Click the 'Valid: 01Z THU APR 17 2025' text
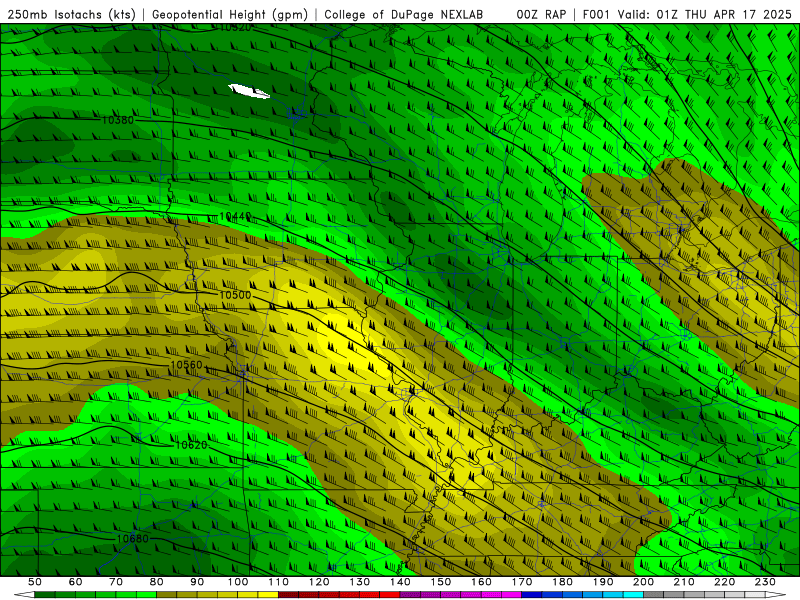This screenshot has height=600, width=800. (705, 14)
